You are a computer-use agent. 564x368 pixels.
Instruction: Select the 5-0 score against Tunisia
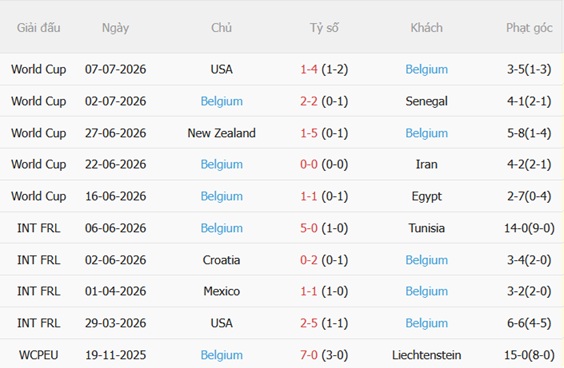[309, 228]
